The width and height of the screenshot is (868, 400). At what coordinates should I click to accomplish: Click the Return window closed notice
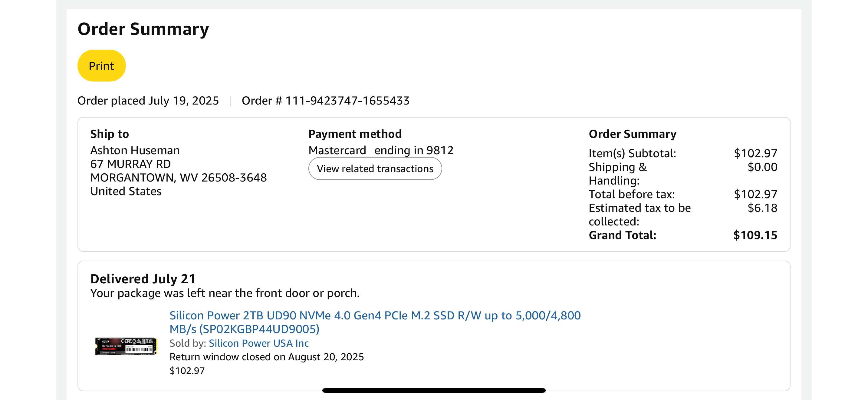[267, 357]
